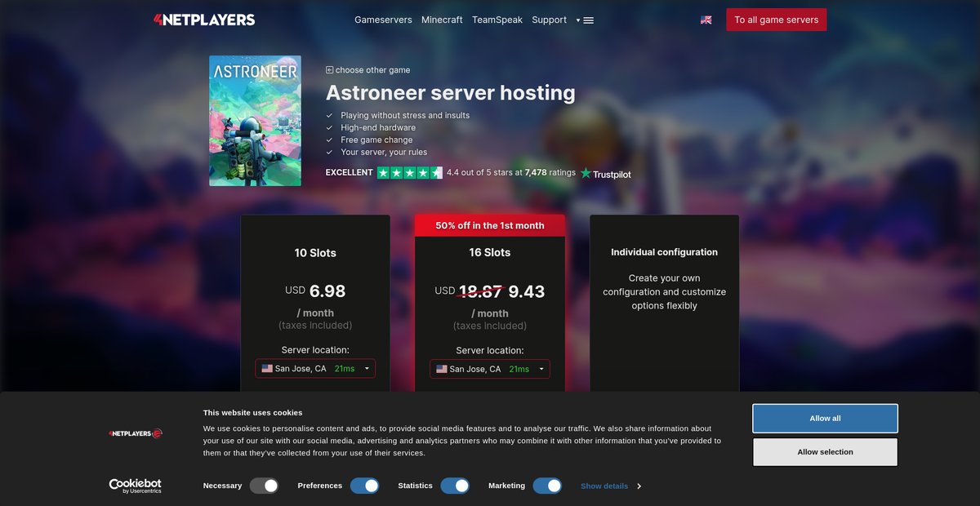Click the Astroneer game cover image
980x506 pixels.
click(x=255, y=121)
